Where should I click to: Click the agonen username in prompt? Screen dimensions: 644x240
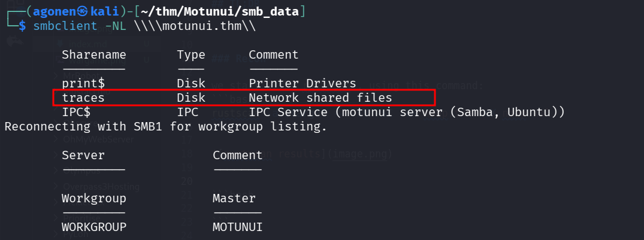point(55,11)
